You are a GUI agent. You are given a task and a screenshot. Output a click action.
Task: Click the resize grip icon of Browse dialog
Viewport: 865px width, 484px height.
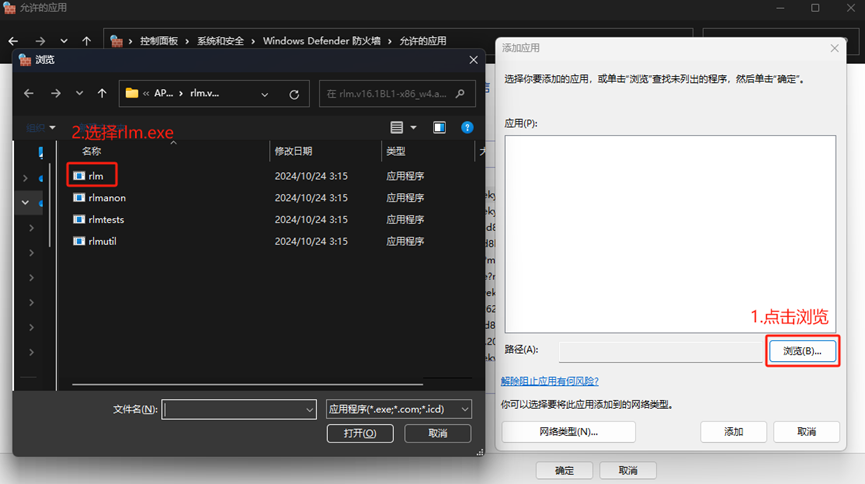coord(480,452)
